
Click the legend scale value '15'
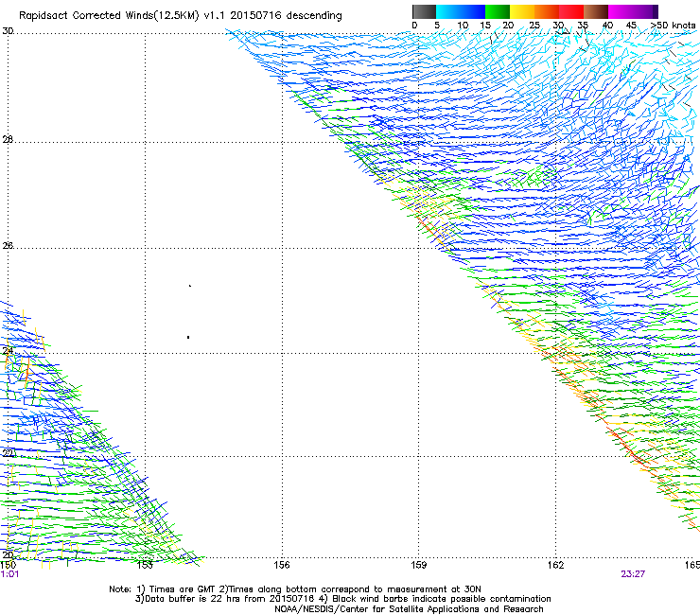pyautogui.click(x=485, y=26)
